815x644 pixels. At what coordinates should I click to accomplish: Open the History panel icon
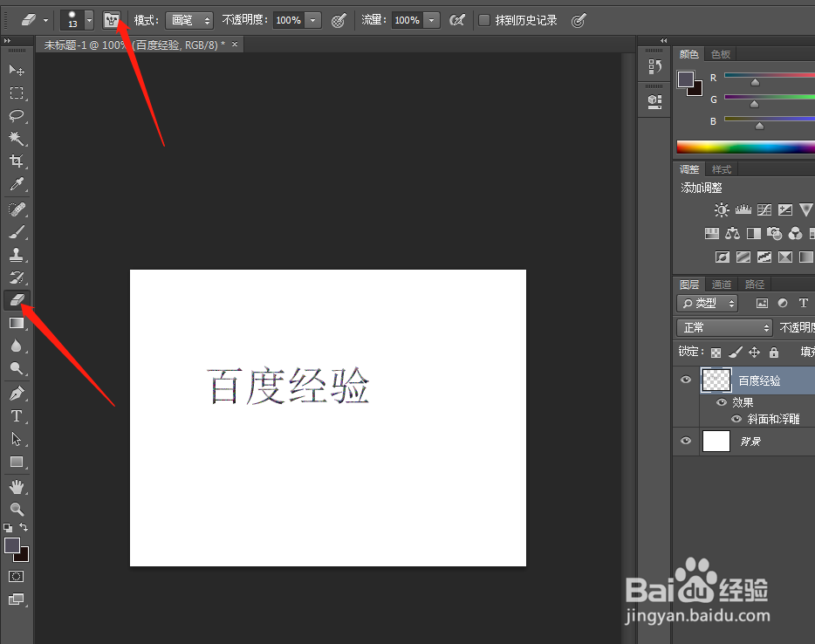click(655, 66)
